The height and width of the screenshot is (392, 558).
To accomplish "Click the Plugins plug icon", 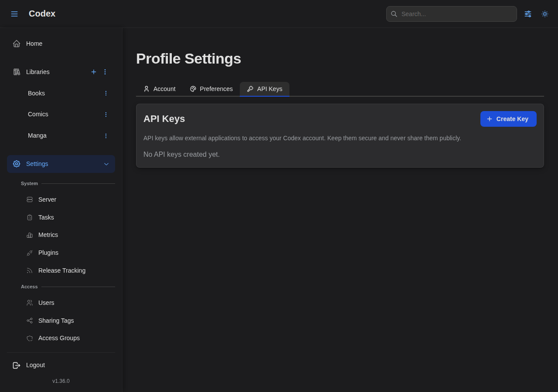I will click(30, 253).
